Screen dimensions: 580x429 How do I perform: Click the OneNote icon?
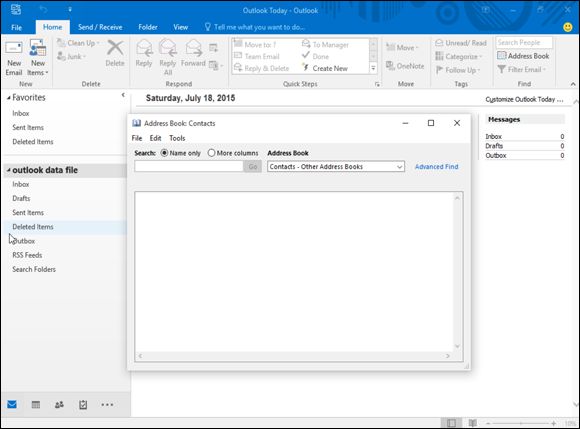tap(405, 66)
